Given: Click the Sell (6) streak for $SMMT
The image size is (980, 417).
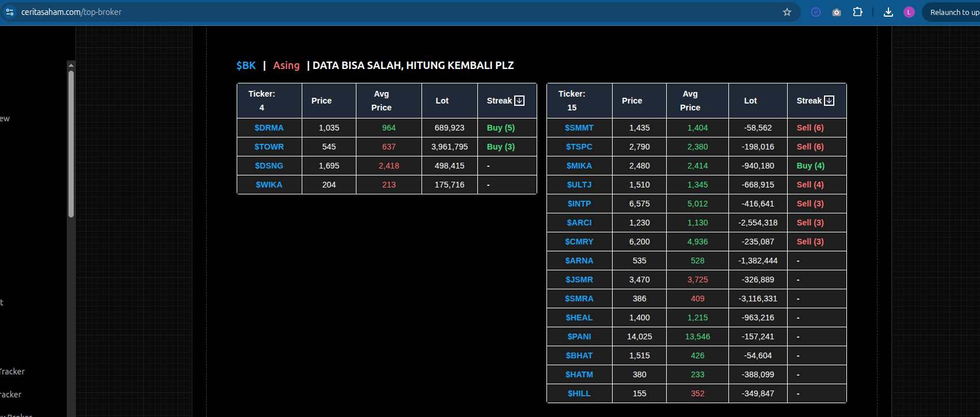Looking at the screenshot, I should [810, 128].
